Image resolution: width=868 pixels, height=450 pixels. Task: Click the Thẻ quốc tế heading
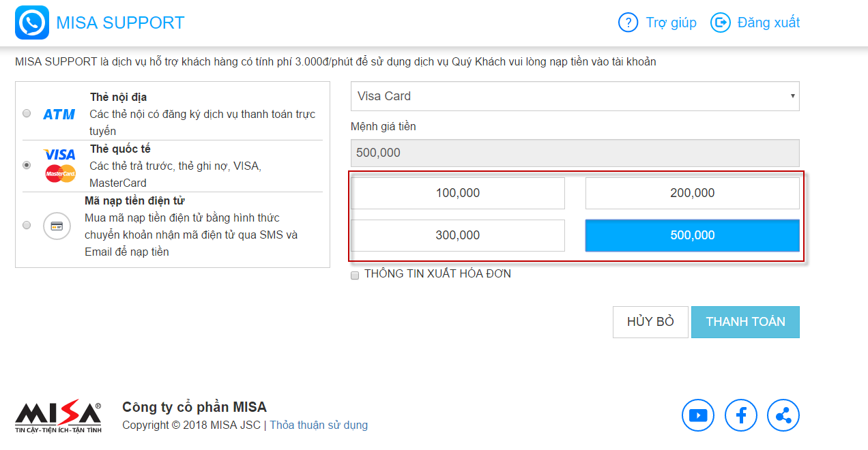(121, 149)
